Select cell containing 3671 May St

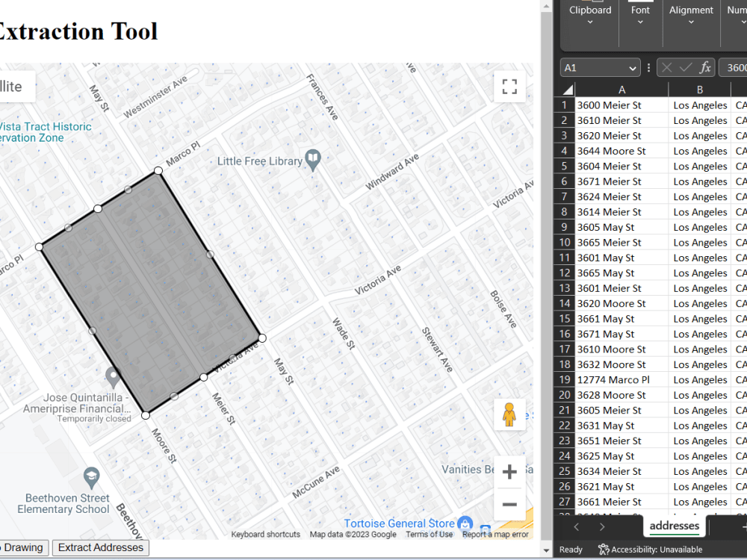pyautogui.click(x=622, y=334)
